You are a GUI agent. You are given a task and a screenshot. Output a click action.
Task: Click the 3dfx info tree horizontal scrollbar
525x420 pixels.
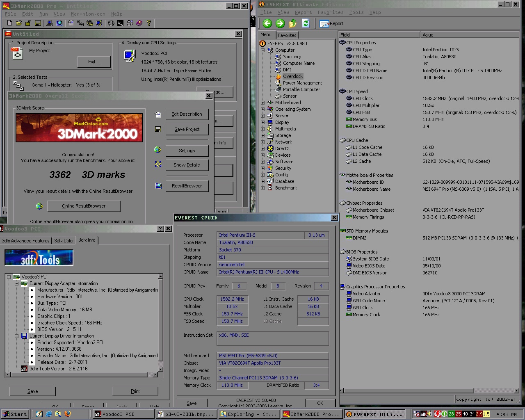[x=81, y=374]
